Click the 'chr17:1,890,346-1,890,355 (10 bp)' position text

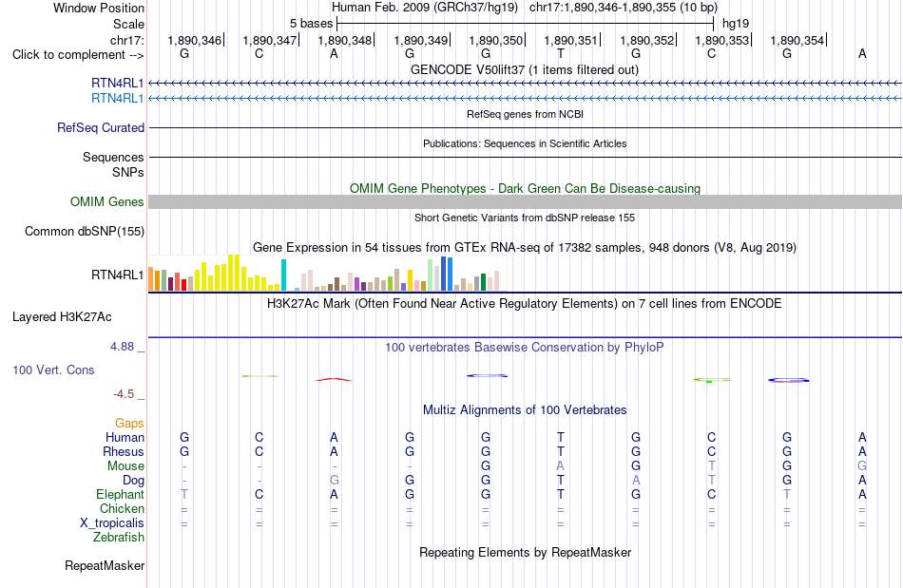[624, 8]
